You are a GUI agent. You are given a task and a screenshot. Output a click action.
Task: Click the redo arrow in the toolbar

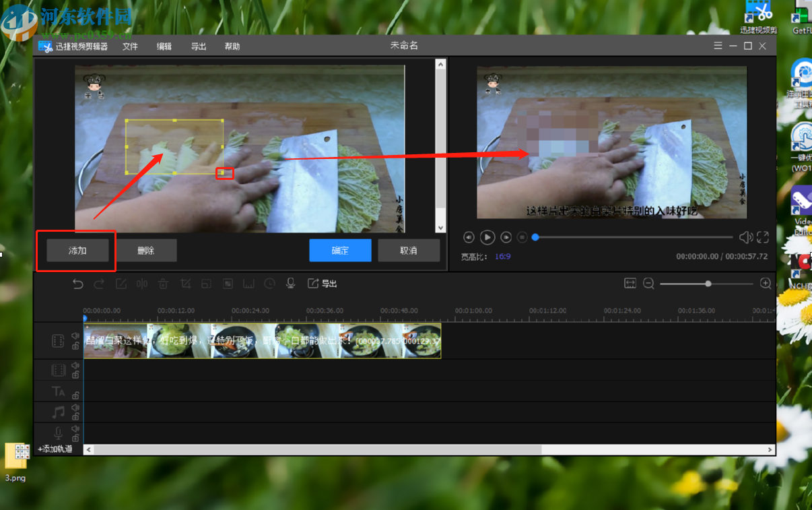(99, 284)
